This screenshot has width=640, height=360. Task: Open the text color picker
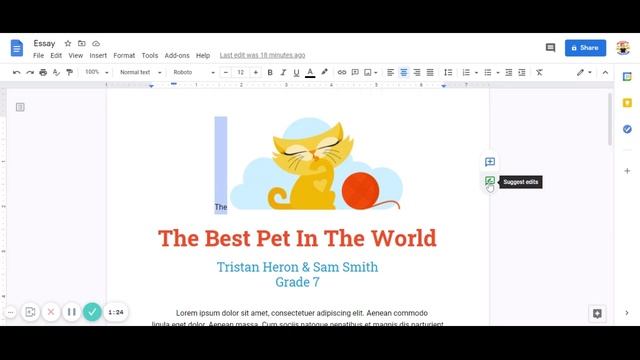pyautogui.click(x=310, y=73)
